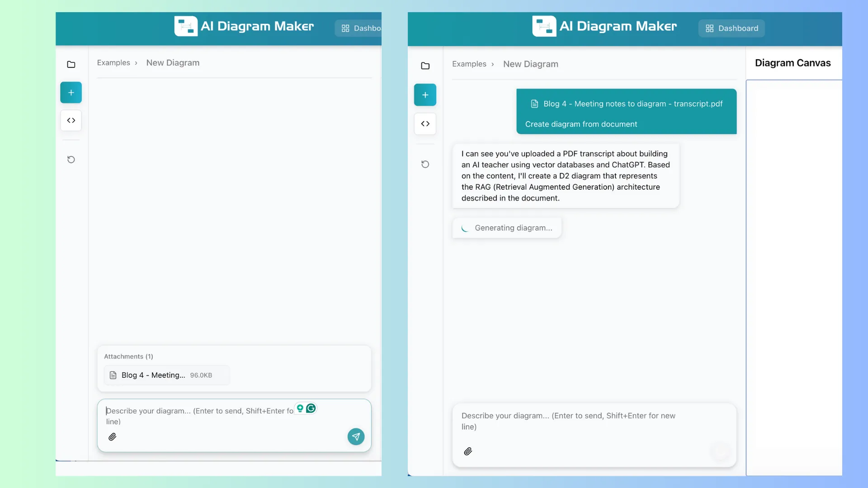
Task: Click the history reset icon in sidebar
Action: (x=71, y=159)
